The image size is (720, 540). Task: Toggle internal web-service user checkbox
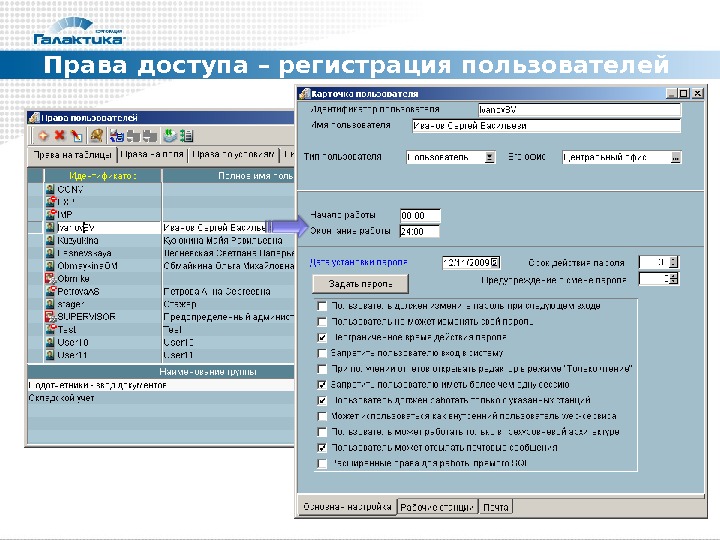pos(322,416)
